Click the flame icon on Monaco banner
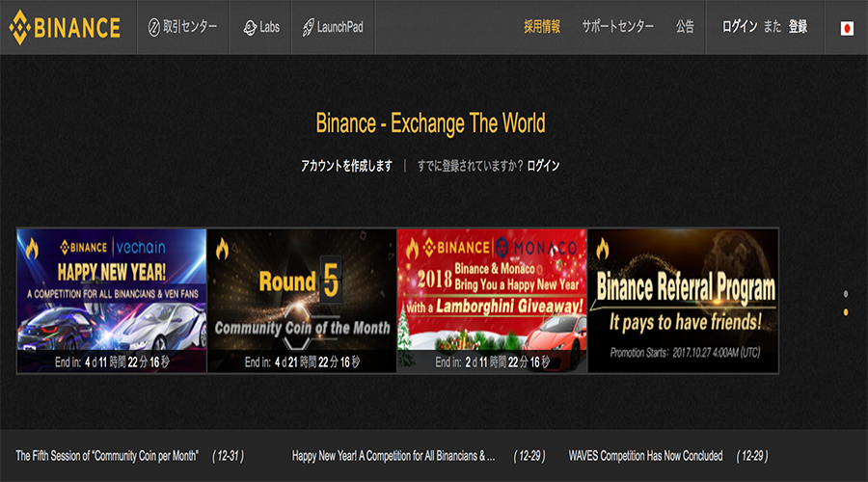 click(x=412, y=249)
